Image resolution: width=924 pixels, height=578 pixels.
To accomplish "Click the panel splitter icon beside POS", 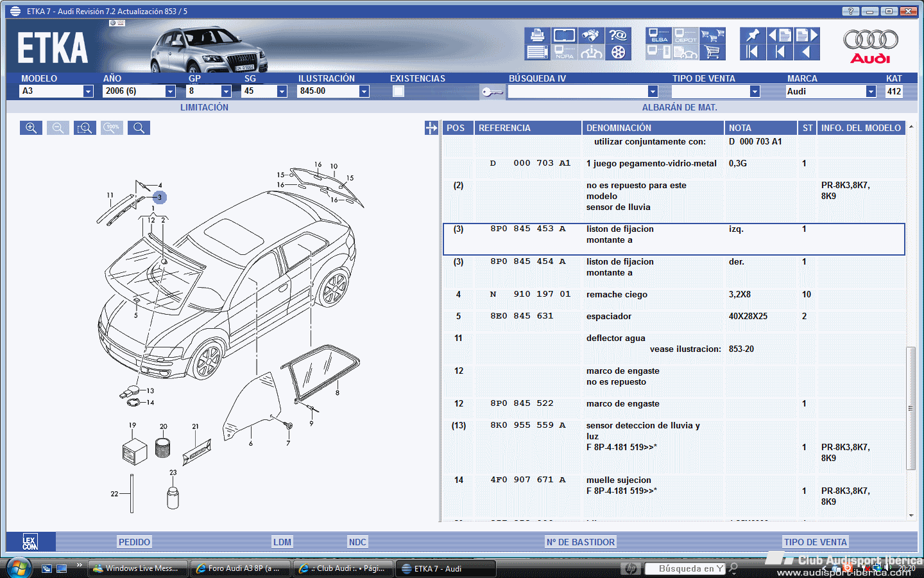I will pos(431,128).
